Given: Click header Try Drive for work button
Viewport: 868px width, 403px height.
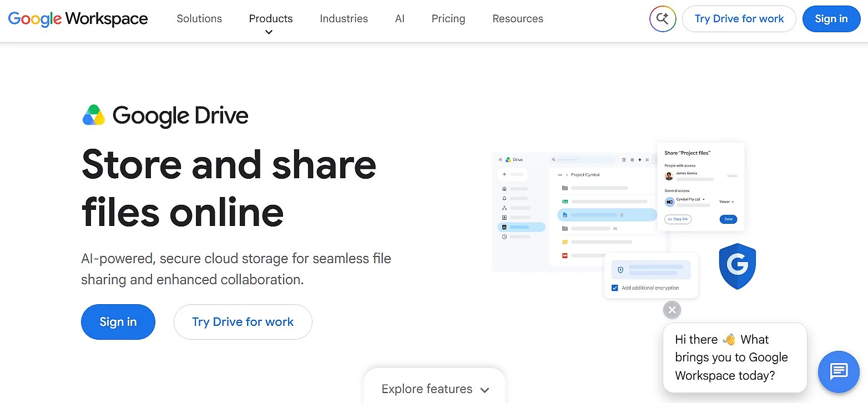Looking at the screenshot, I should pos(739,19).
